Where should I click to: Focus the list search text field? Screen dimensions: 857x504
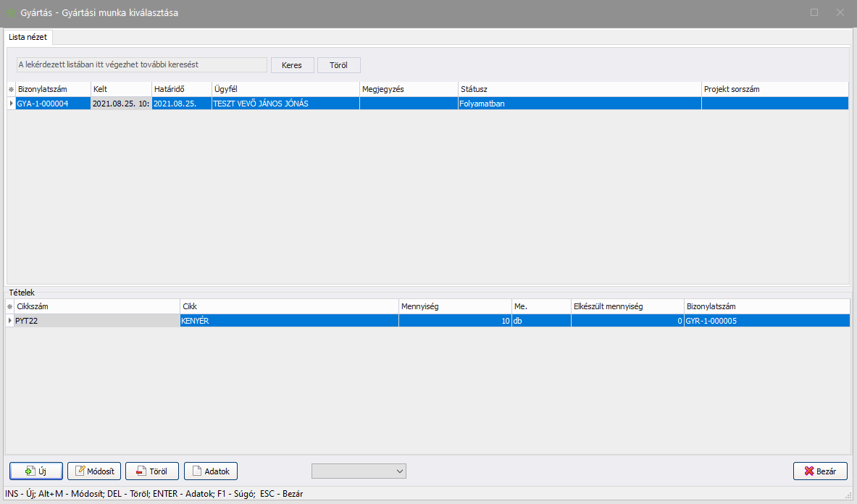(x=141, y=65)
